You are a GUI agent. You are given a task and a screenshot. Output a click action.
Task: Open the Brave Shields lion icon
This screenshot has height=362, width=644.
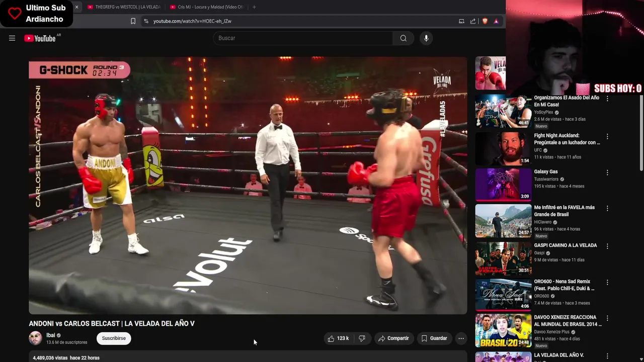tap(485, 21)
